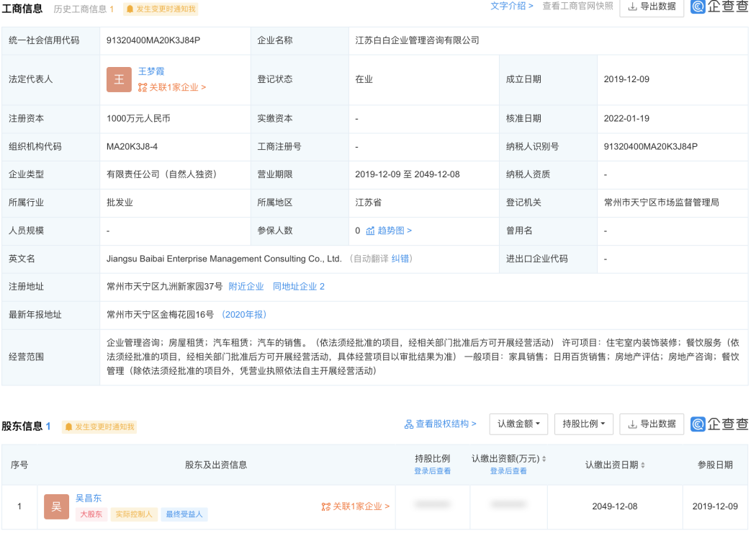Click the 趋势图 chart icon
The height and width of the screenshot is (536, 756).
click(370, 231)
